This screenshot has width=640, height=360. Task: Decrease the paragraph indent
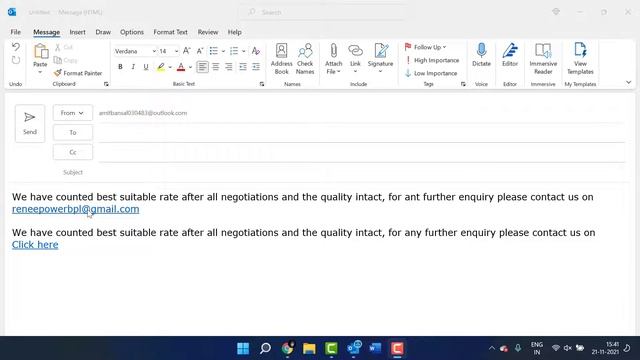[x=243, y=67]
